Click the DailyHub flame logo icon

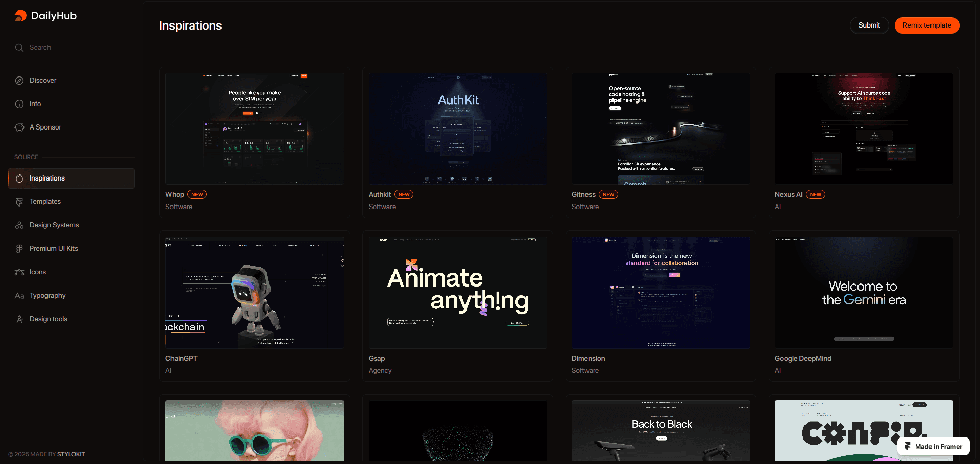click(20, 16)
